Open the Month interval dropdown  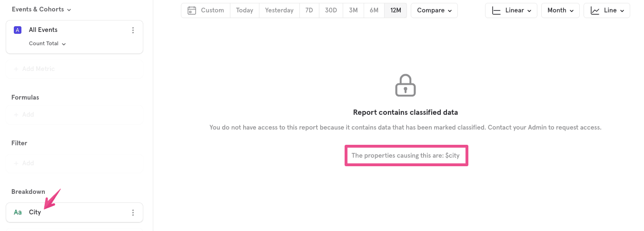[560, 10]
